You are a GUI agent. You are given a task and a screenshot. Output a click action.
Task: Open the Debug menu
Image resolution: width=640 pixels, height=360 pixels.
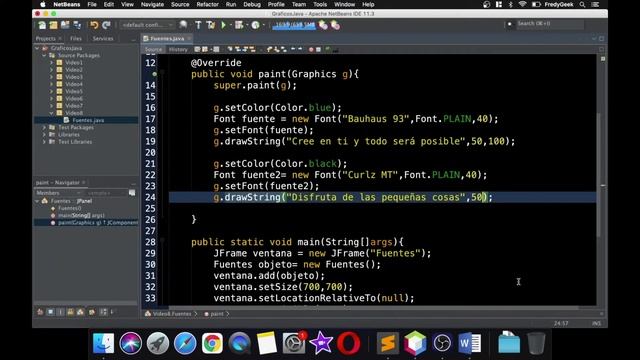[x=252, y=4]
